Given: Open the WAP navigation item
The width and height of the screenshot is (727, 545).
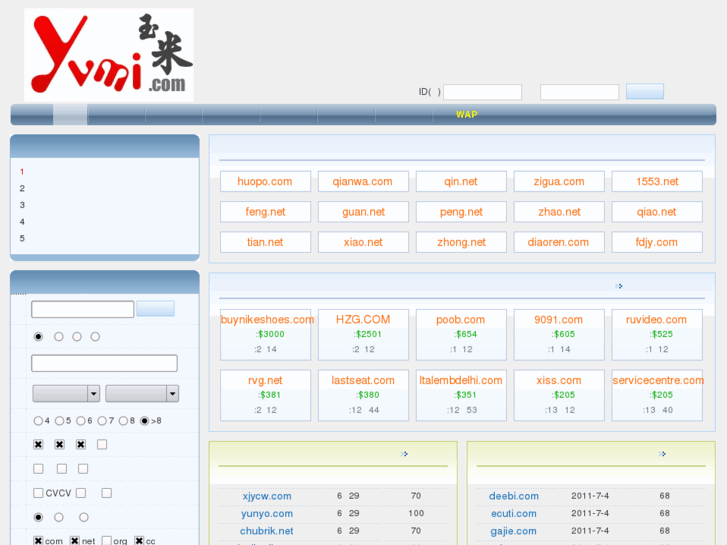Looking at the screenshot, I should pyautogui.click(x=466, y=115).
